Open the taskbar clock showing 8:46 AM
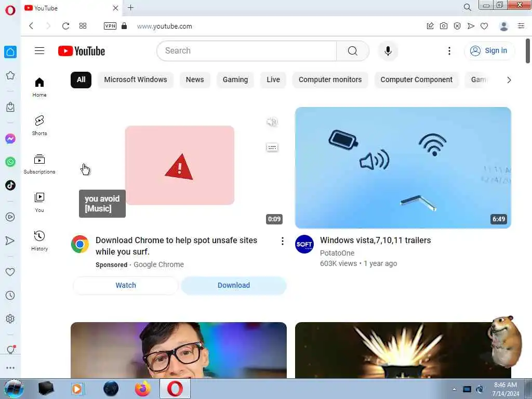532x399 pixels. pyautogui.click(x=506, y=389)
